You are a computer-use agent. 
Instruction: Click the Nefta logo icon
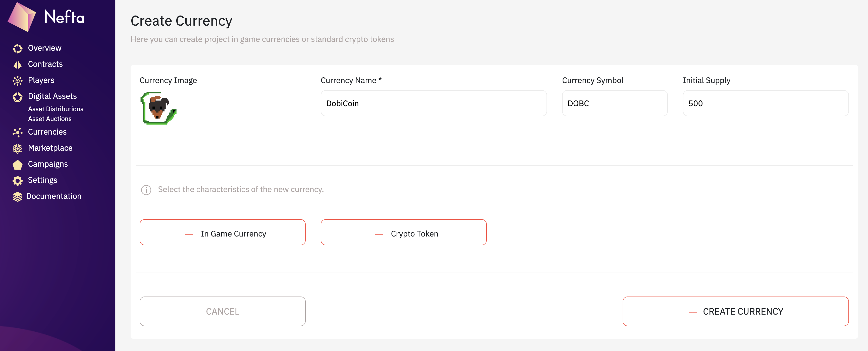(22, 17)
